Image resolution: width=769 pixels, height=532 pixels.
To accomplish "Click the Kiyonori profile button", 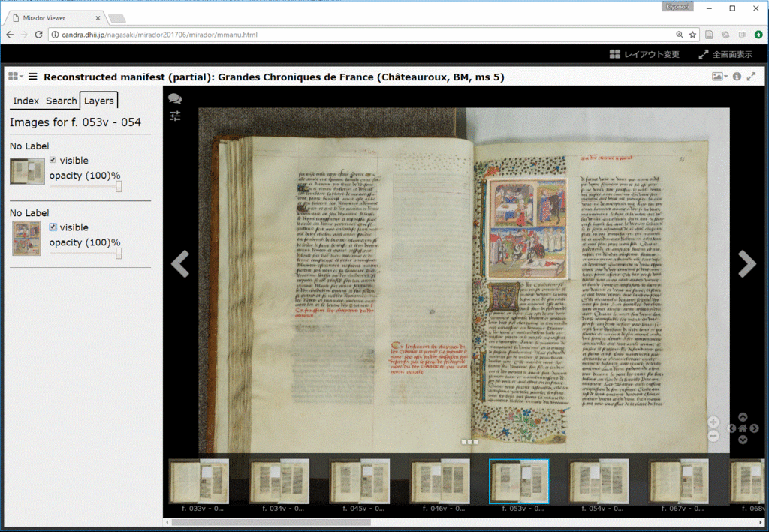I will point(677,7).
